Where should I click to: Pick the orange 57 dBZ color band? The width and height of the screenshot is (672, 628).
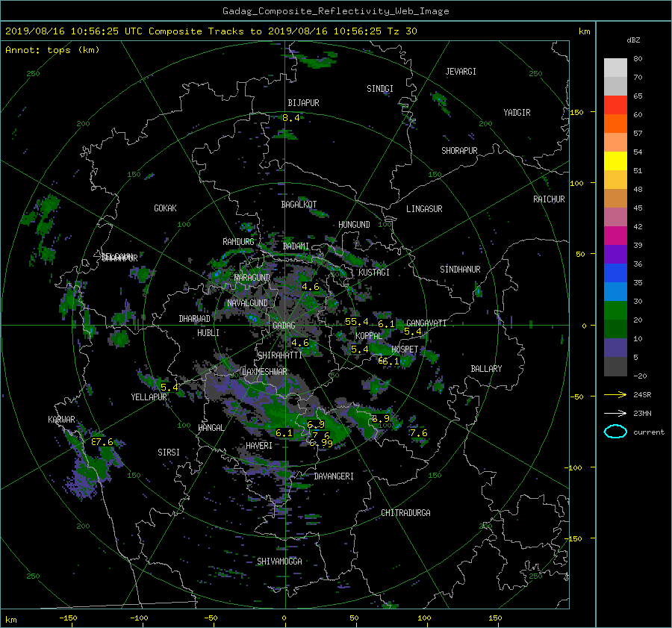(615, 124)
